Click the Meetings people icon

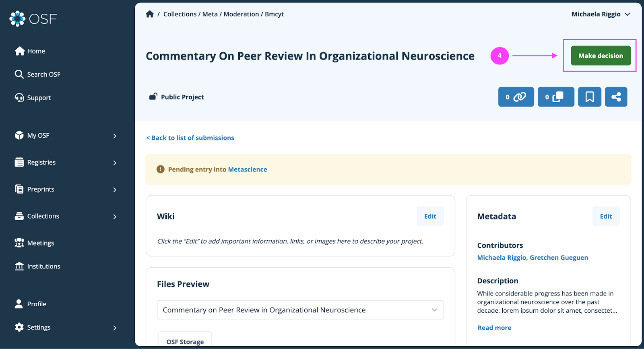click(x=19, y=243)
